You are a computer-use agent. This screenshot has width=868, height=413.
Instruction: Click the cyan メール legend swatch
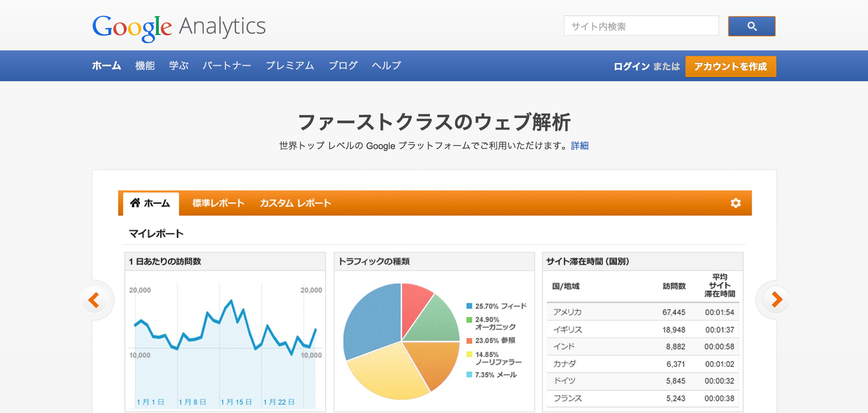tap(469, 375)
